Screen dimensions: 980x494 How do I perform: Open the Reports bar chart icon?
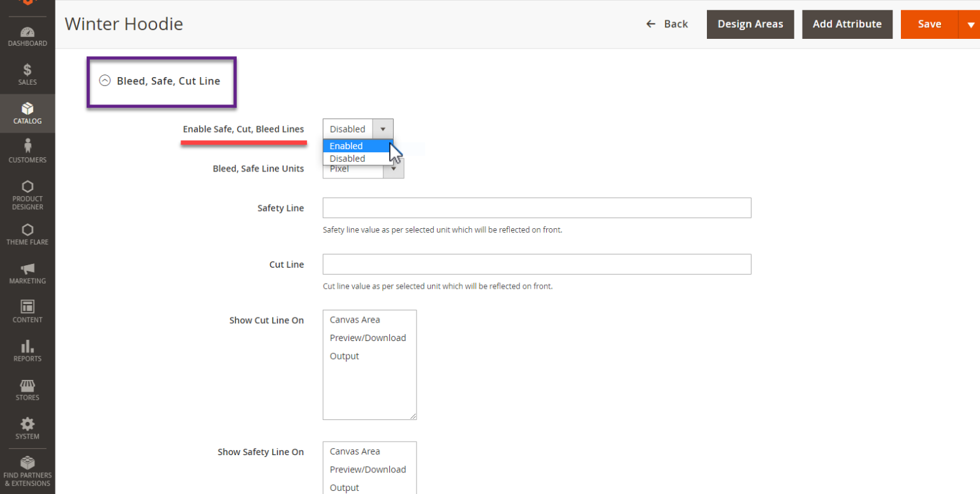[x=27, y=347]
